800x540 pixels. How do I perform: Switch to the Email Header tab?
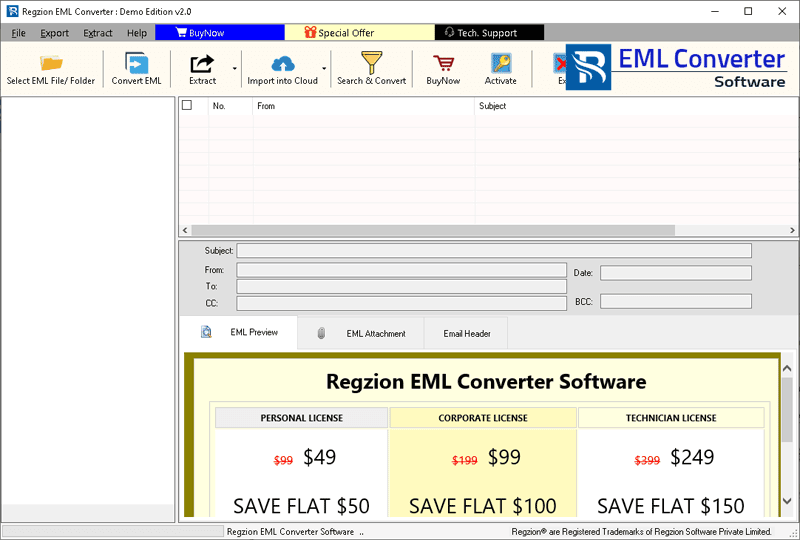pos(466,333)
